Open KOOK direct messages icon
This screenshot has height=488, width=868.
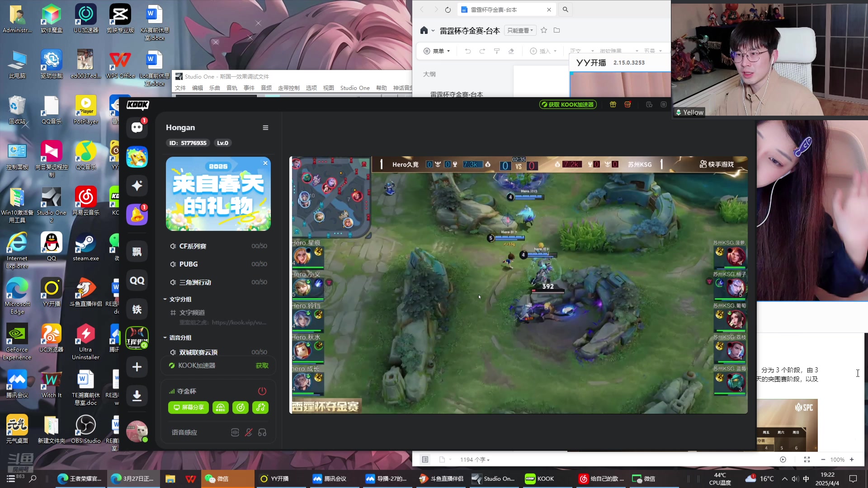pos(137,128)
